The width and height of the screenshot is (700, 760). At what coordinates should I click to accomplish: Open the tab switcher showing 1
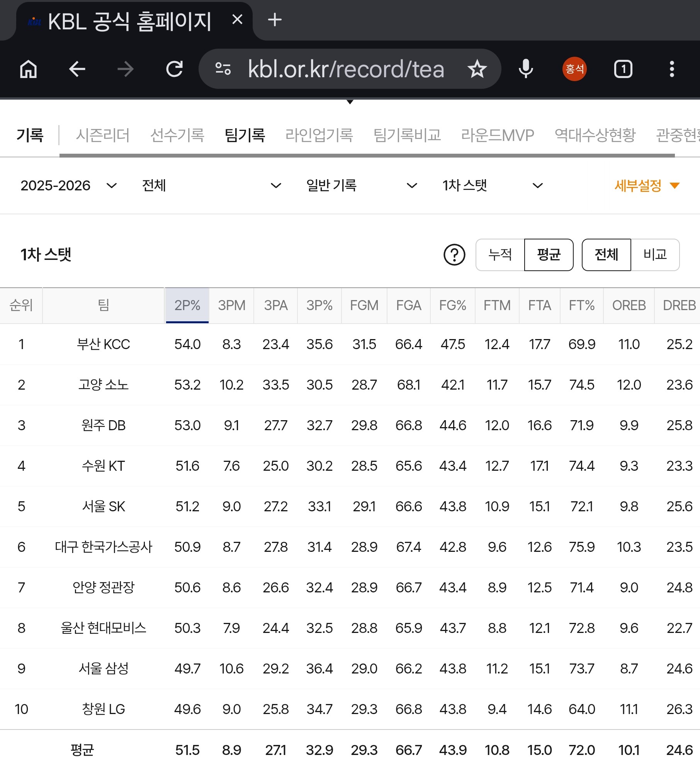coord(623,69)
